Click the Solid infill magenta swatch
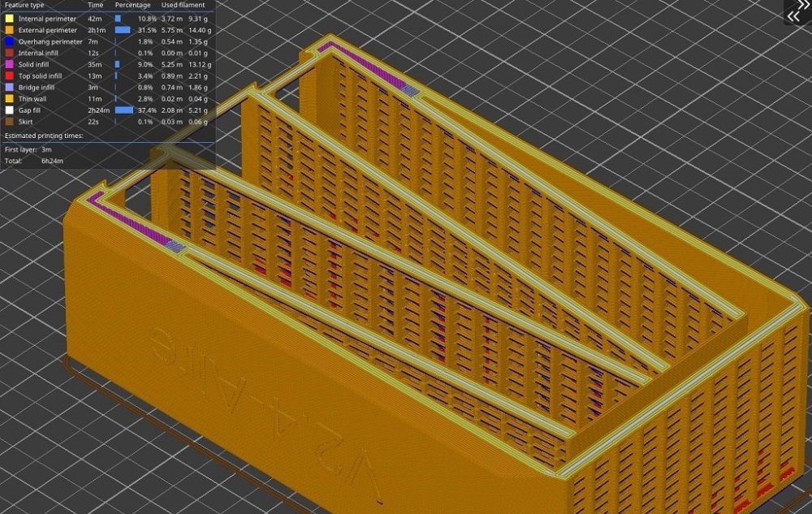The image size is (812, 514). (9, 64)
